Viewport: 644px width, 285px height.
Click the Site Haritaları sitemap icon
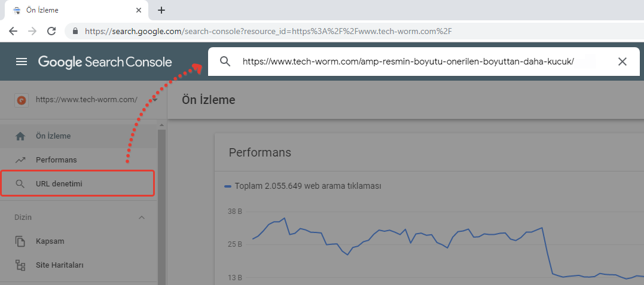[x=20, y=265]
